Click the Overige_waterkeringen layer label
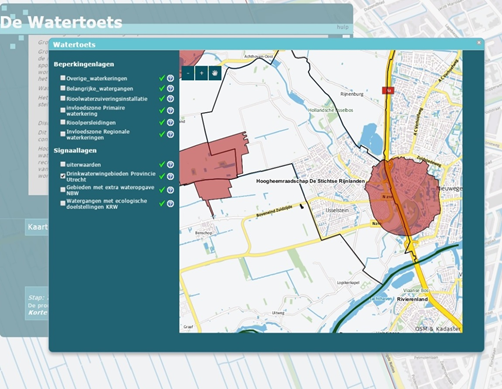 click(x=97, y=79)
